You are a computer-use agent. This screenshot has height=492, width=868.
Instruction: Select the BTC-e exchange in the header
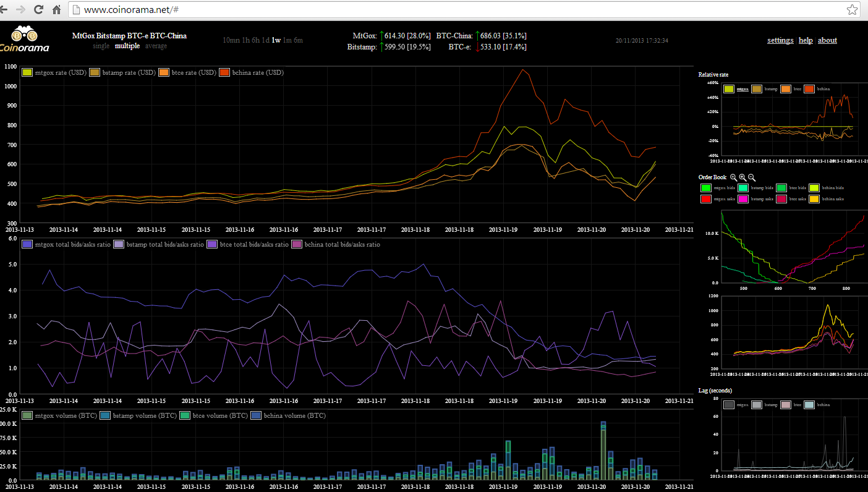tap(138, 36)
